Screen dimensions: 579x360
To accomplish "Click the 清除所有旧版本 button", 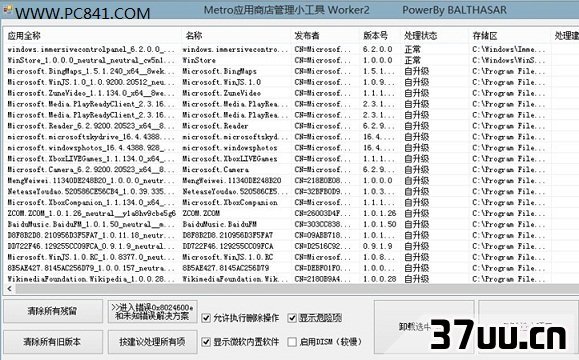I will (53, 342).
